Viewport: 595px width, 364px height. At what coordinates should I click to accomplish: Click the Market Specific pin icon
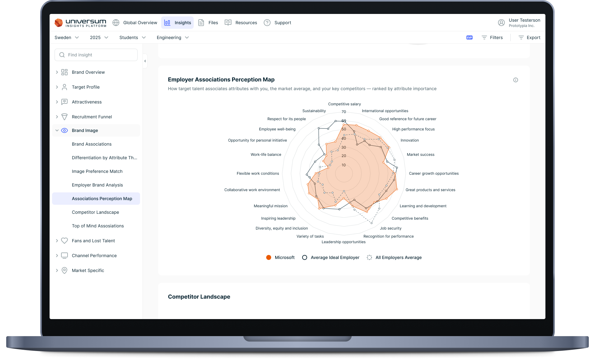click(x=64, y=270)
